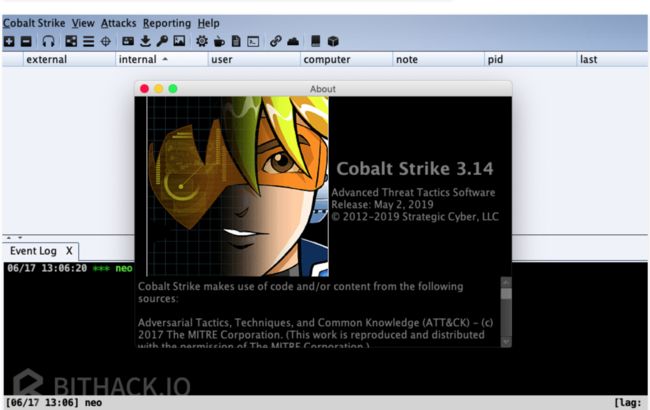
Task: Show target table via crosshair icon
Action: click(106, 41)
